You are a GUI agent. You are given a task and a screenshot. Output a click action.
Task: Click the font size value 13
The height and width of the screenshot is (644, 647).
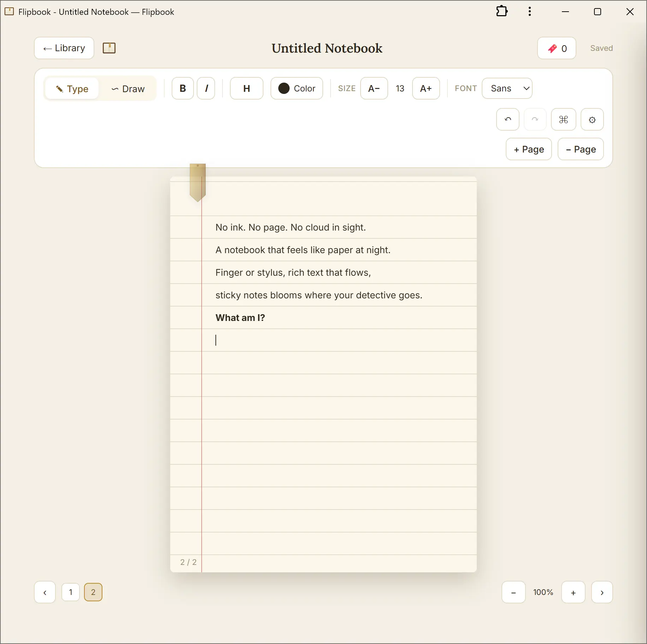click(400, 88)
